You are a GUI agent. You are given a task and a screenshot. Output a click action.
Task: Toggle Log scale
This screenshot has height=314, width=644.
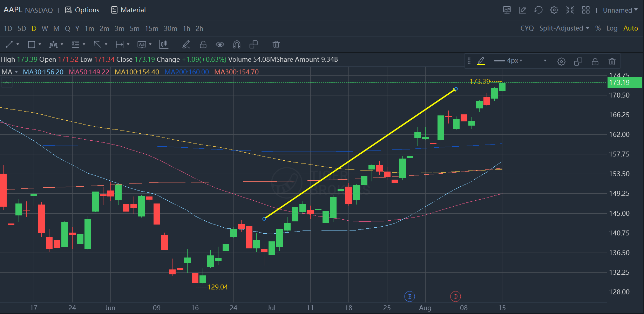pyautogui.click(x=612, y=28)
